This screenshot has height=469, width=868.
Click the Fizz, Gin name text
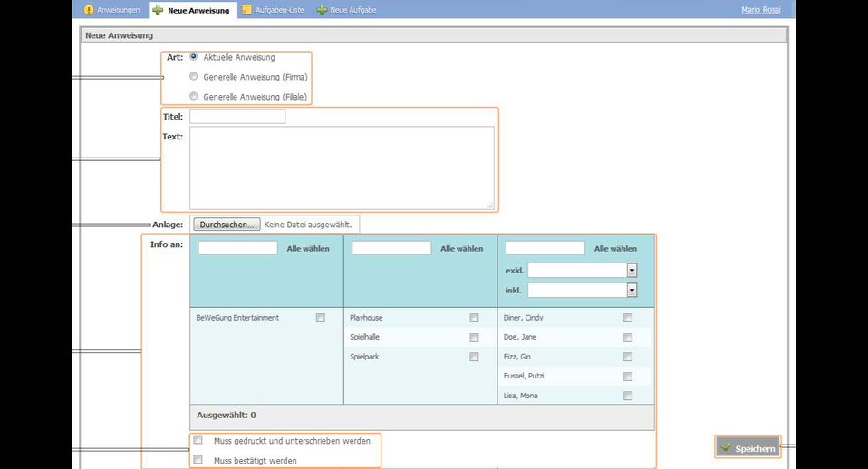tap(517, 357)
